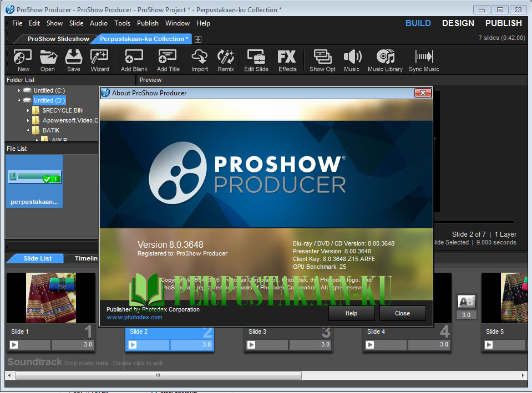Switch to BUILD workspace
This screenshot has width=532, height=393.
(x=418, y=23)
